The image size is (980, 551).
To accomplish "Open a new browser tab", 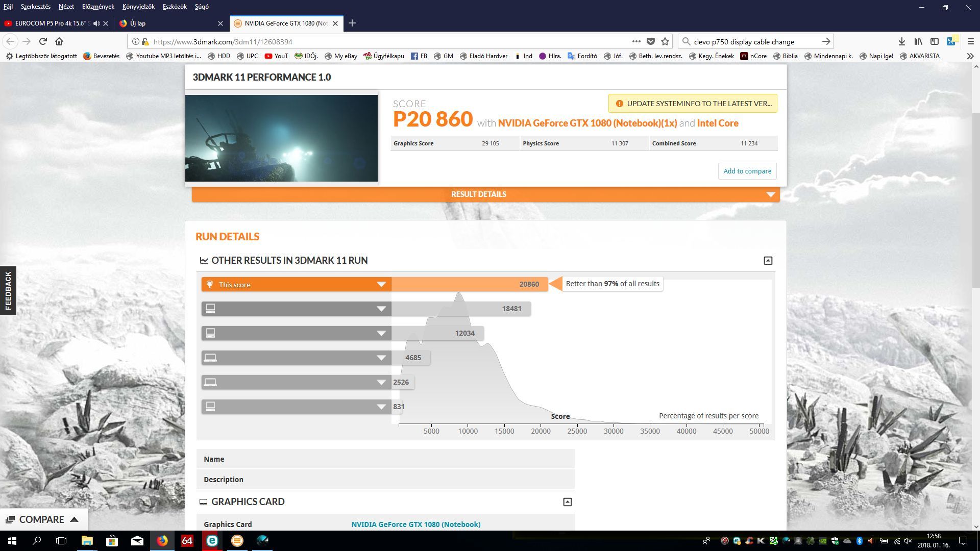I will (x=352, y=23).
